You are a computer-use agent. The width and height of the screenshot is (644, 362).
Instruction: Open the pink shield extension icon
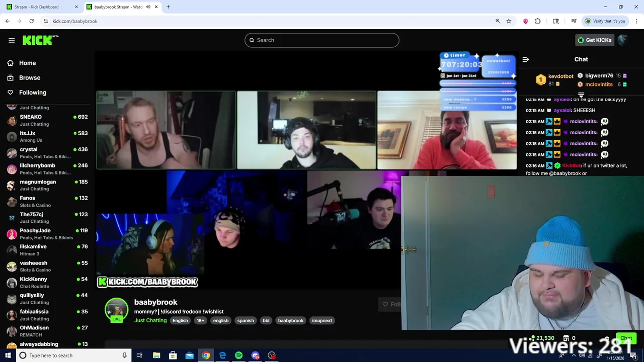tap(525, 21)
